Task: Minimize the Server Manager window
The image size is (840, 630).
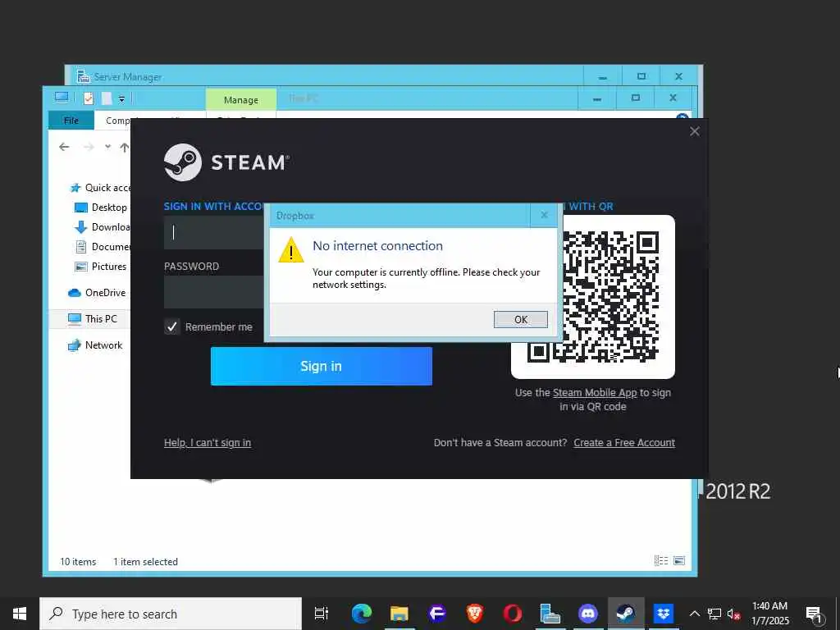Action: pyautogui.click(x=603, y=76)
